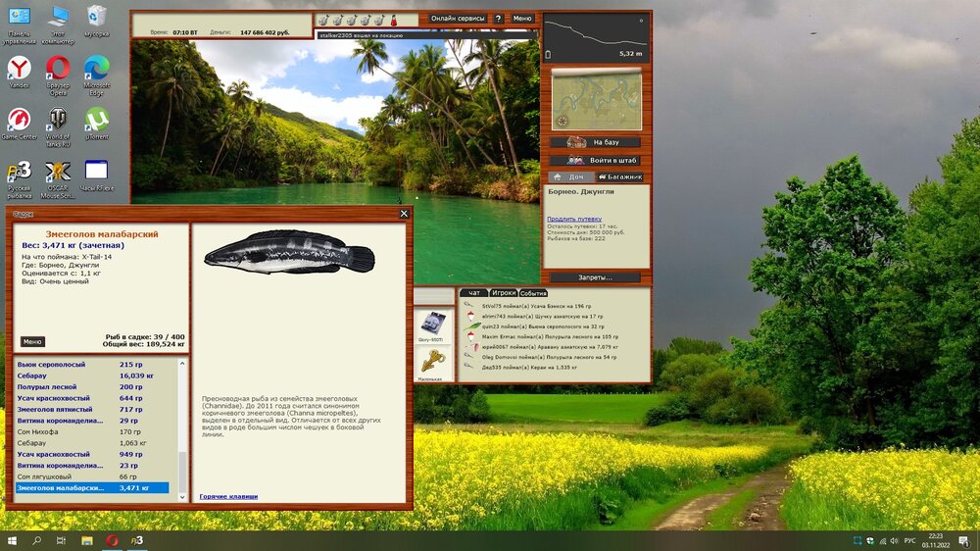Open the Онлайн сервисы menu

tap(457, 19)
